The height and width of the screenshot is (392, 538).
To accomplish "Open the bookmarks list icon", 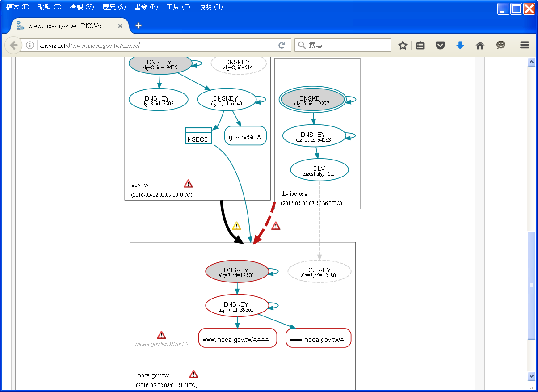I will [x=420, y=45].
